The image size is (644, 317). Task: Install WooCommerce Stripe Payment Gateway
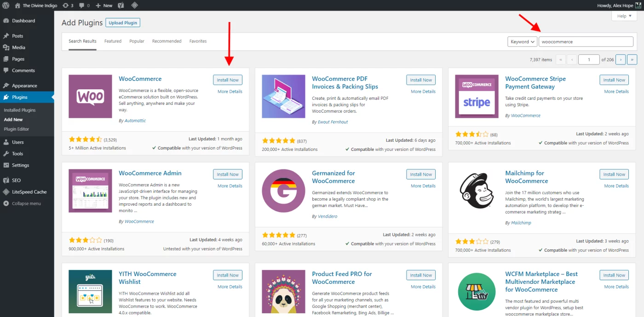click(x=614, y=80)
